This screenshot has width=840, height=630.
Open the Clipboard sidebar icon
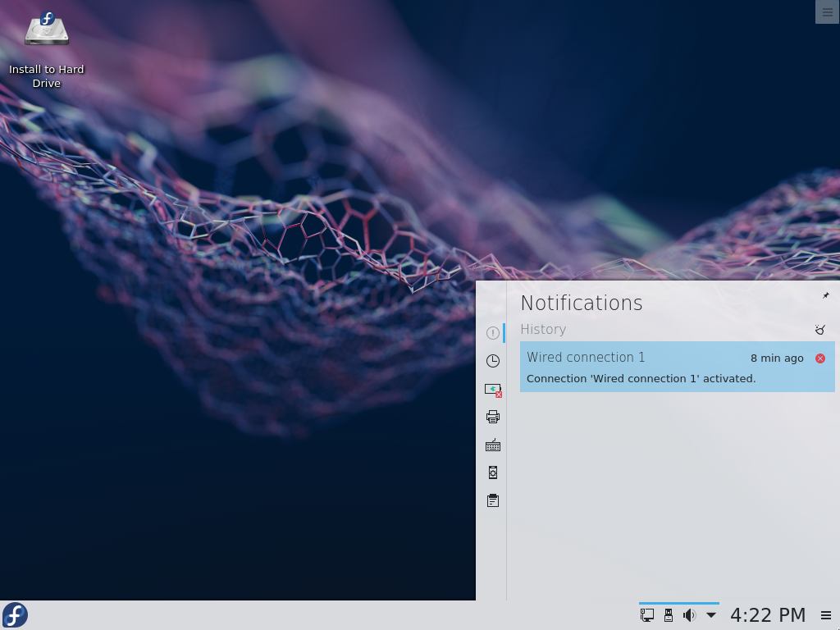pos(493,500)
